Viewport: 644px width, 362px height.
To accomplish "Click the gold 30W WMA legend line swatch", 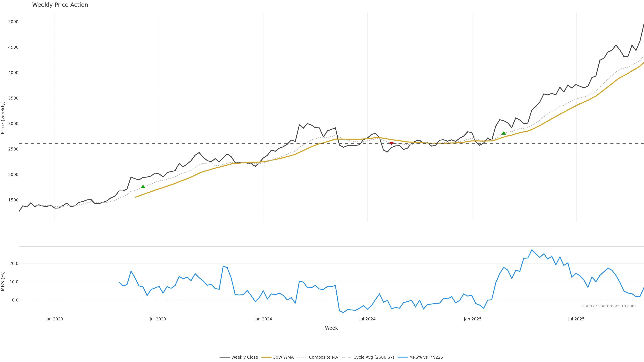I will [266, 357].
